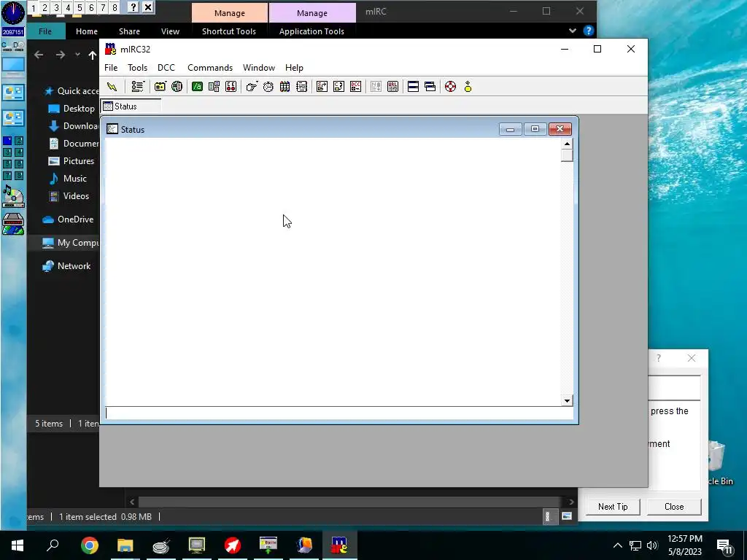This screenshot has height=560, width=747.
Task: Click Next Tip button in tip dialog
Action: pyautogui.click(x=613, y=507)
